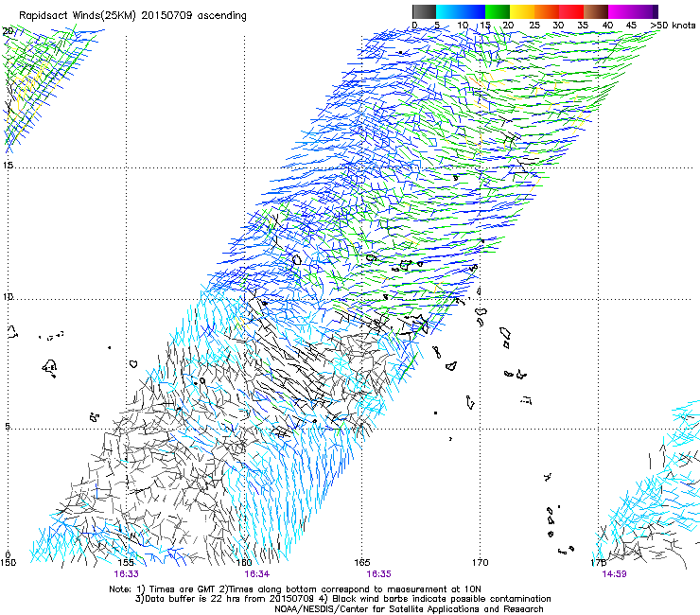Click the cyan 5-10 knots legend segment
The height and width of the screenshot is (615, 700).
pyautogui.click(x=448, y=11)
